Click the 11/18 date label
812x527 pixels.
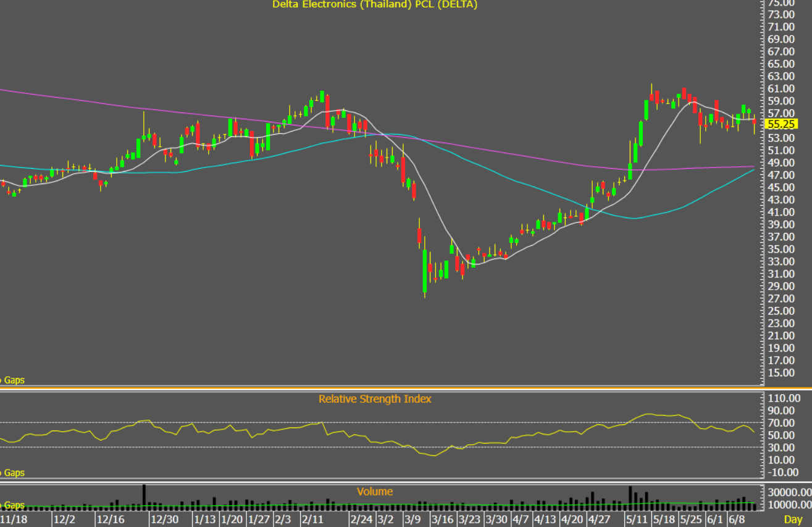coord(12,519)
